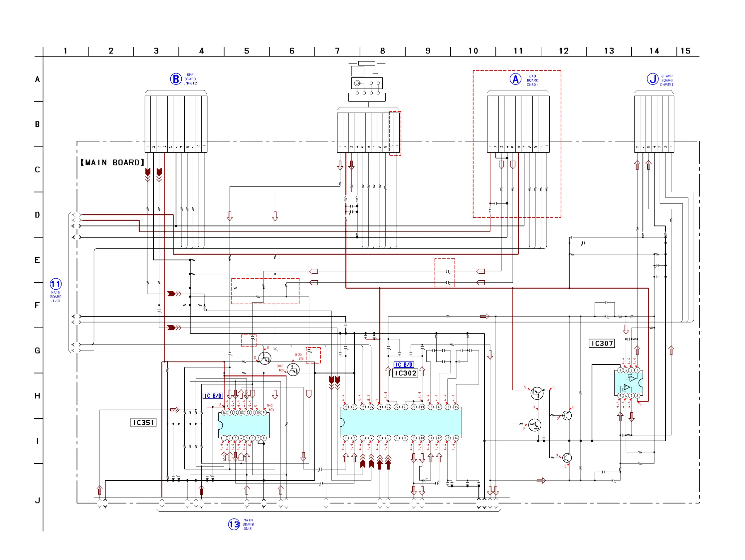The width and height of the screenshot is (745, 560).
Task: Click the circled B board marker
Action: point(176,79)
